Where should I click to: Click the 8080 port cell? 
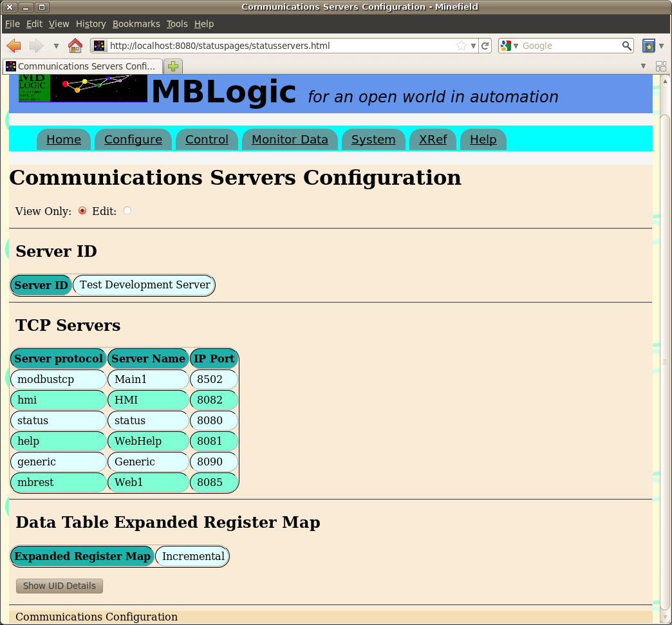click(214, 420)
